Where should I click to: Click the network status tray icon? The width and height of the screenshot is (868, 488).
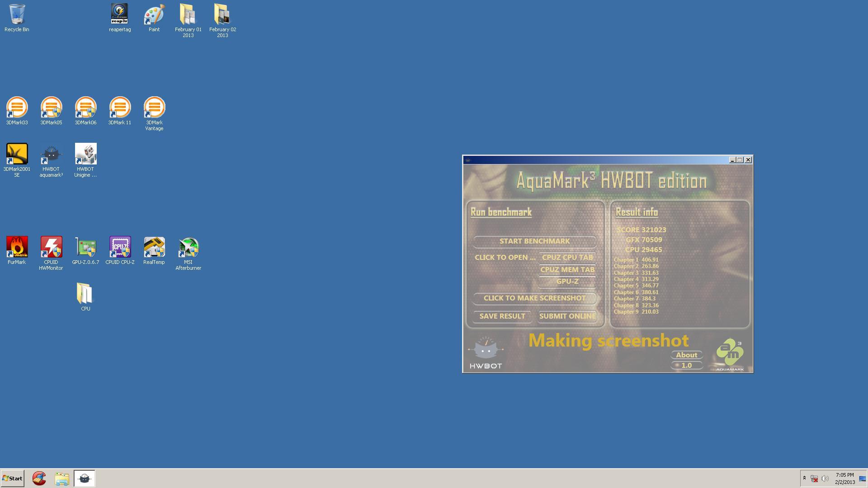click(x=814, y=479)
